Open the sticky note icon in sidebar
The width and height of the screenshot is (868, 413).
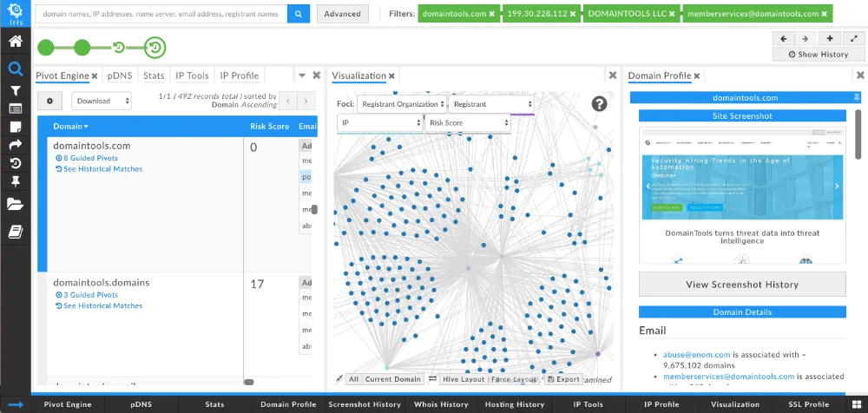coord(16,127)
